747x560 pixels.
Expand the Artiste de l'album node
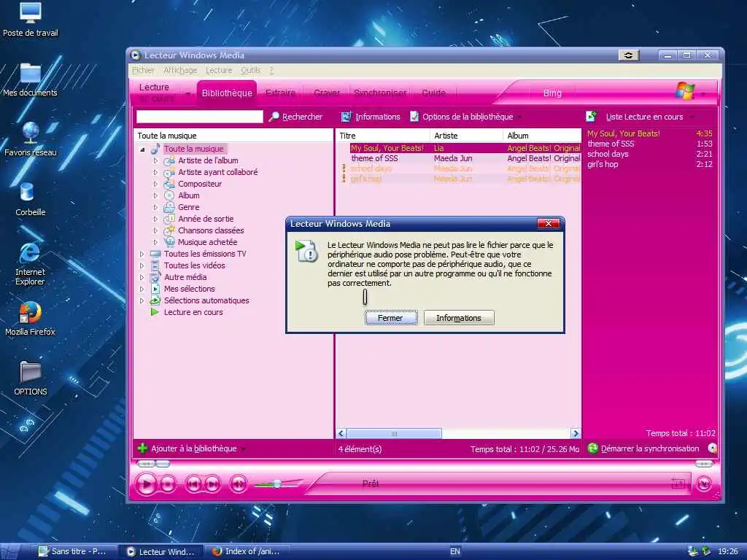155,161
